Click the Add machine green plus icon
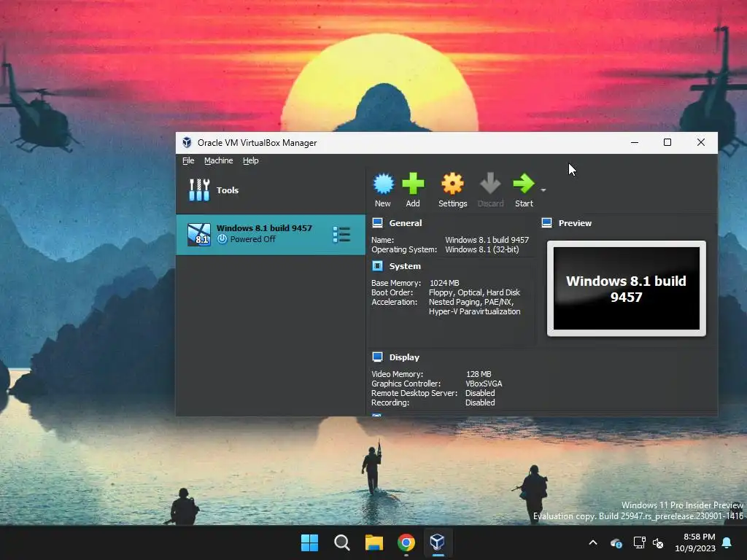This screenshot has width=747, height=560. 413,184
